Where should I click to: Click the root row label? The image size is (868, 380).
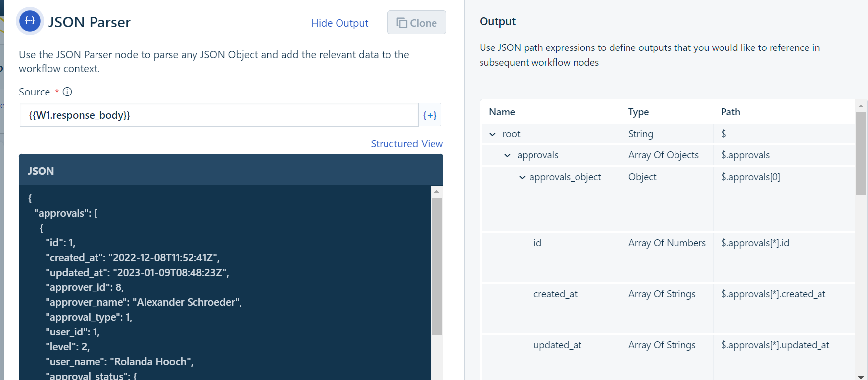(x=511, y=134)
